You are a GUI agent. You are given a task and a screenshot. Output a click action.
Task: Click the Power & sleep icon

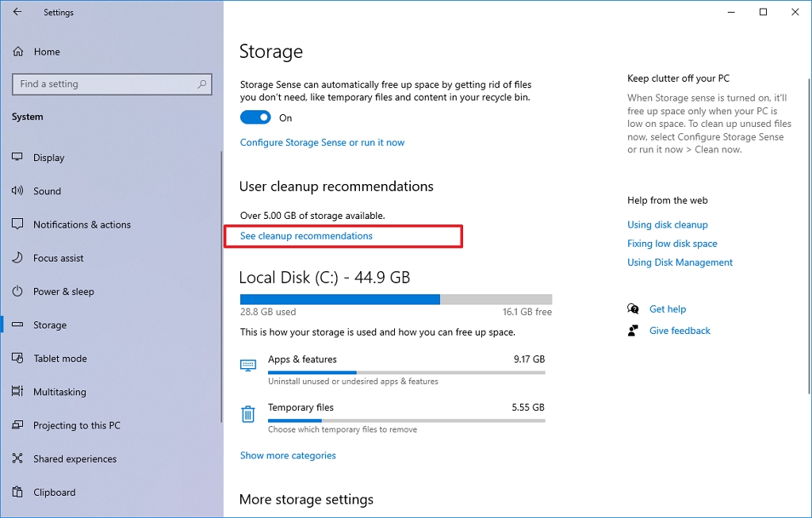(x=17, y=291)
